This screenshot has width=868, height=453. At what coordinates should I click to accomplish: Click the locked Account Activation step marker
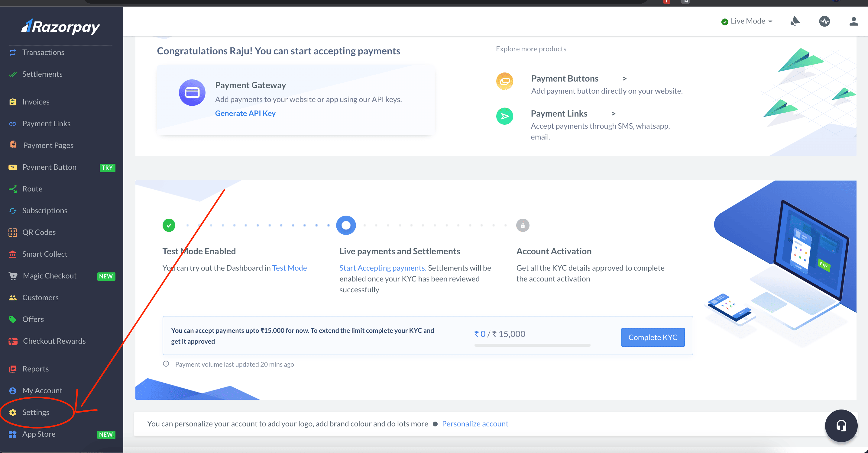[x=523, y=225]
